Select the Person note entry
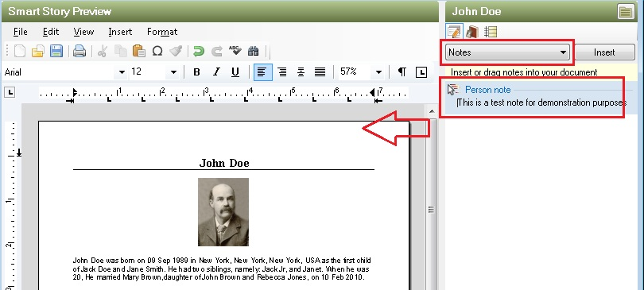 point(488,90)
